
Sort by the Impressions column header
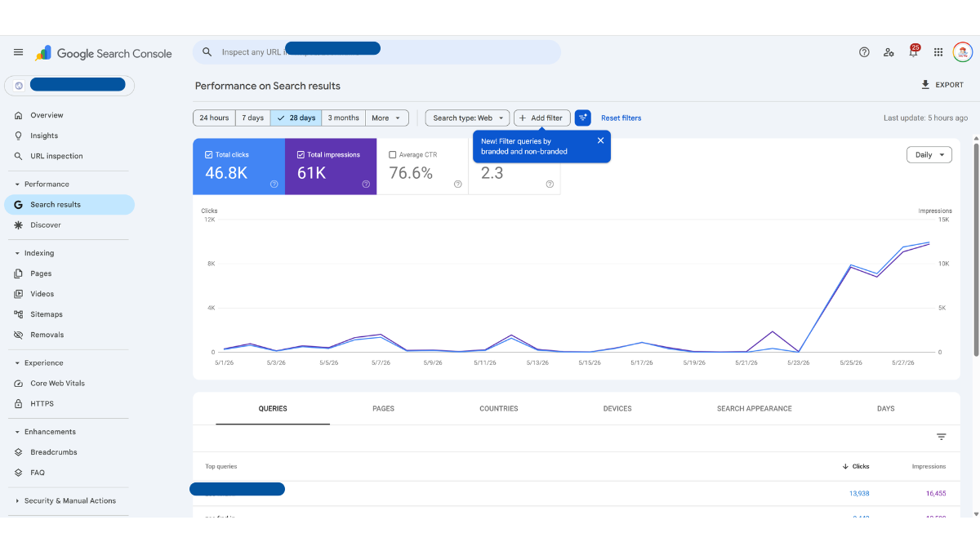tap(929, 467)
